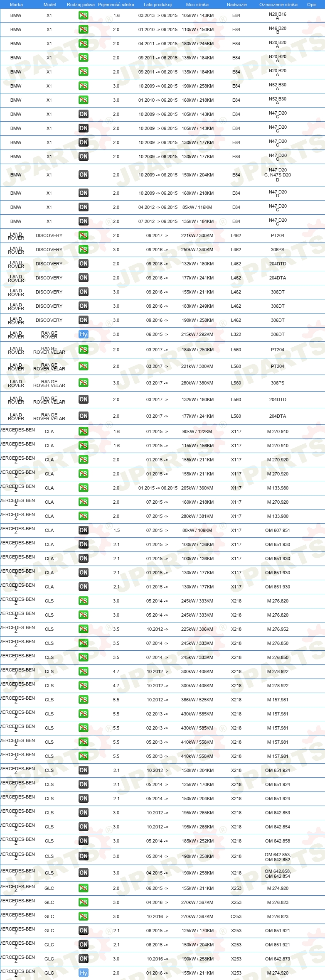
Task: Click the Hy hybrid icon for Range Rover L322
Action: 84,334
